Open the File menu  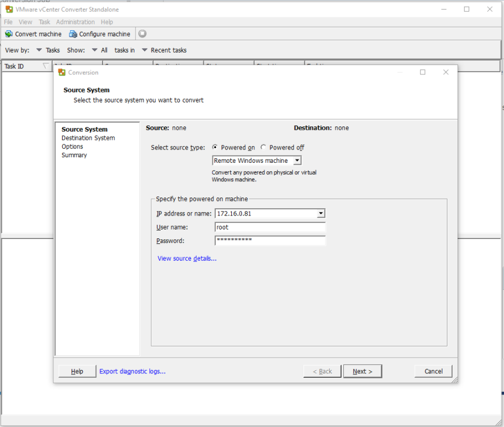coord(8,22)
